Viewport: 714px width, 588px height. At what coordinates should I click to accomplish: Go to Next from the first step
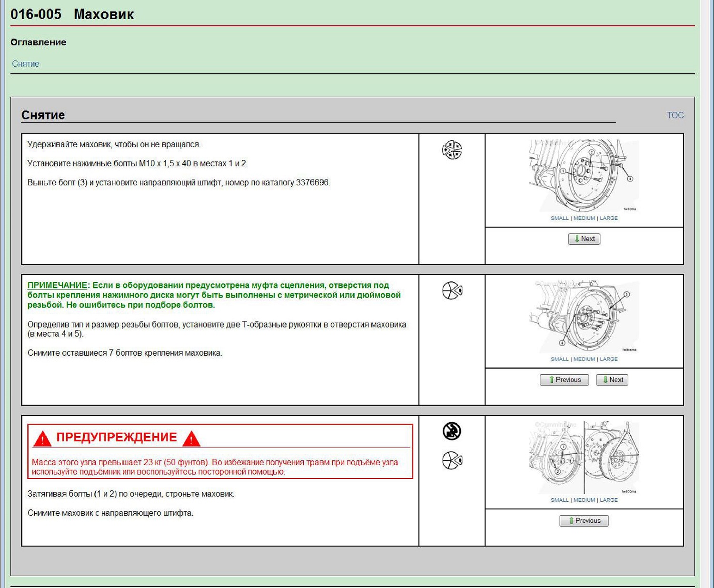(x=584, y=239)
